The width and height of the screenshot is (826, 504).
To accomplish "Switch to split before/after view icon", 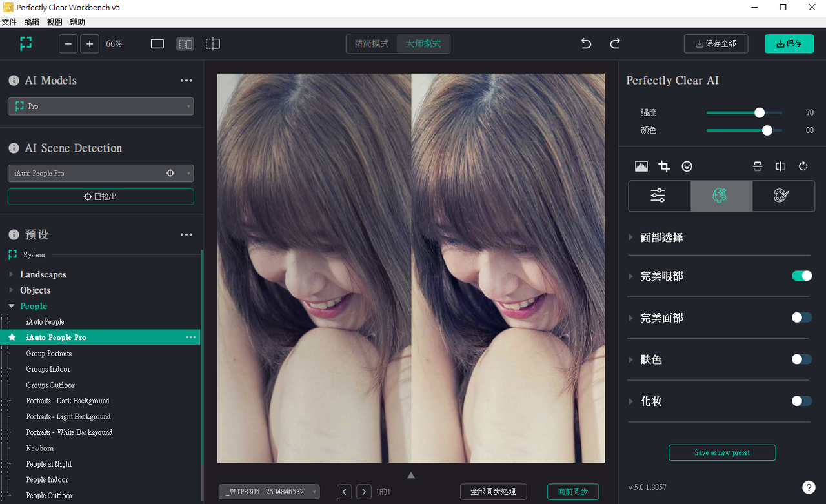I will [x=185, y=44].
